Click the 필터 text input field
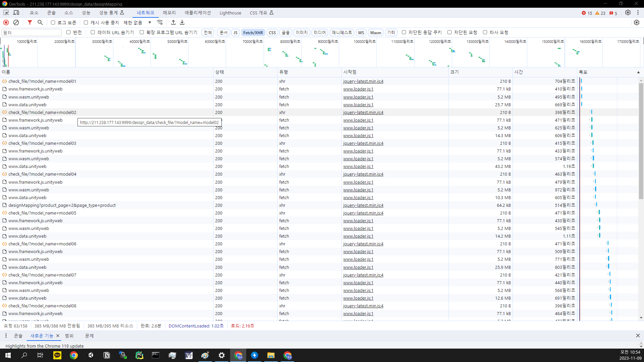This screenshot has width=644, height=362. pyautogui.click(x=32, y=33)
